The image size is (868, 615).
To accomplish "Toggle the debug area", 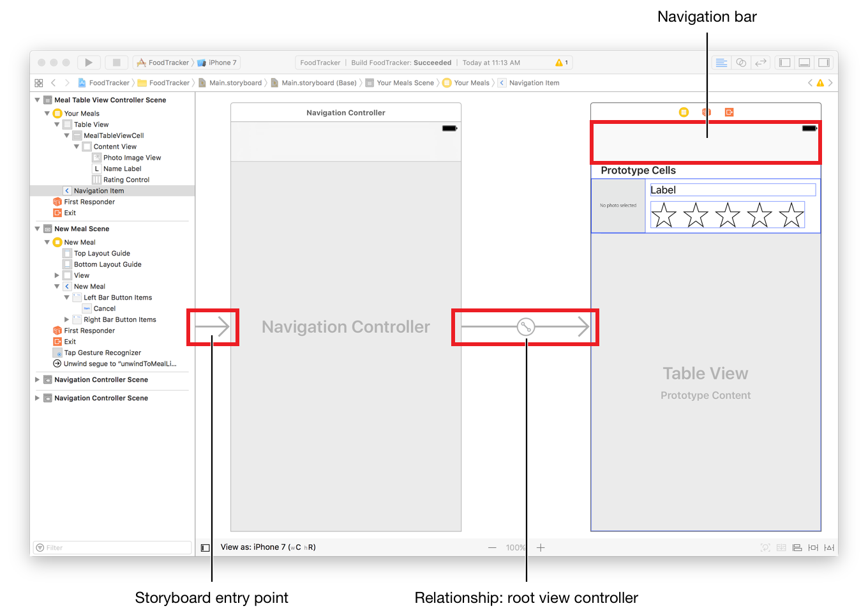I will tap(805, 63).
